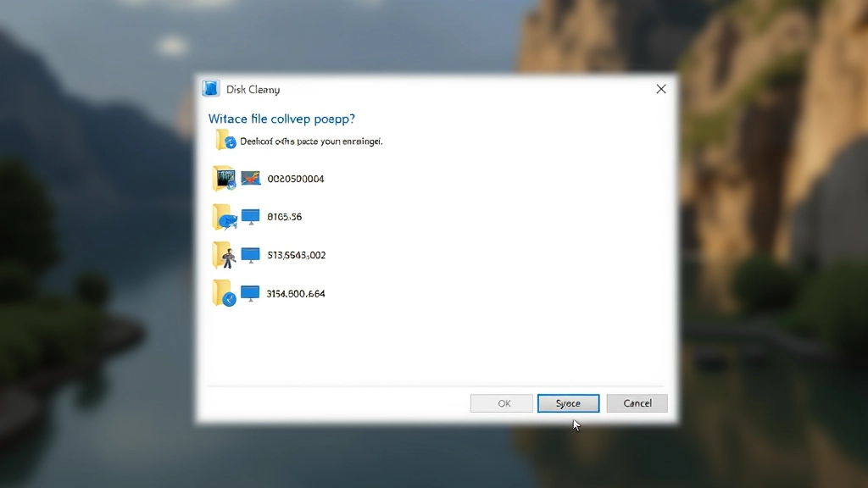The image size is (868, 488).
Task: Click the folder icon in row 8165.56
Action: point(225,217)
